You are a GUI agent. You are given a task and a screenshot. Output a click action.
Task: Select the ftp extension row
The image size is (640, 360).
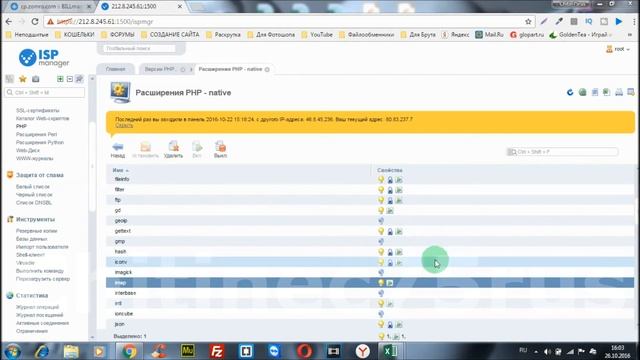[x=370, y=200]
